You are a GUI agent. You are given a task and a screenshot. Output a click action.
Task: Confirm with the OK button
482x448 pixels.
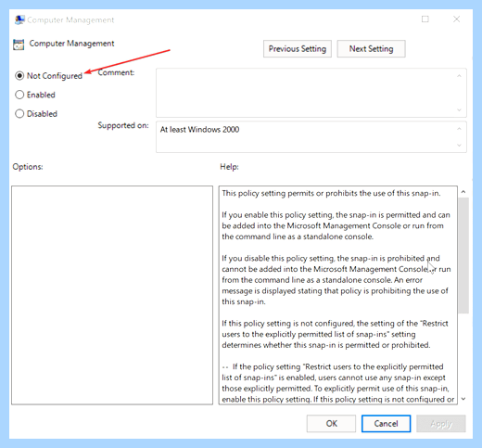point(331,424)
